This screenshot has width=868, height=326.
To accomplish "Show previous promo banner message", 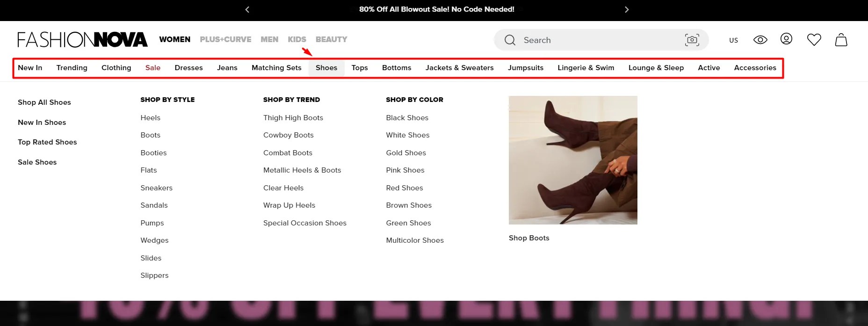I will [247, 9].
